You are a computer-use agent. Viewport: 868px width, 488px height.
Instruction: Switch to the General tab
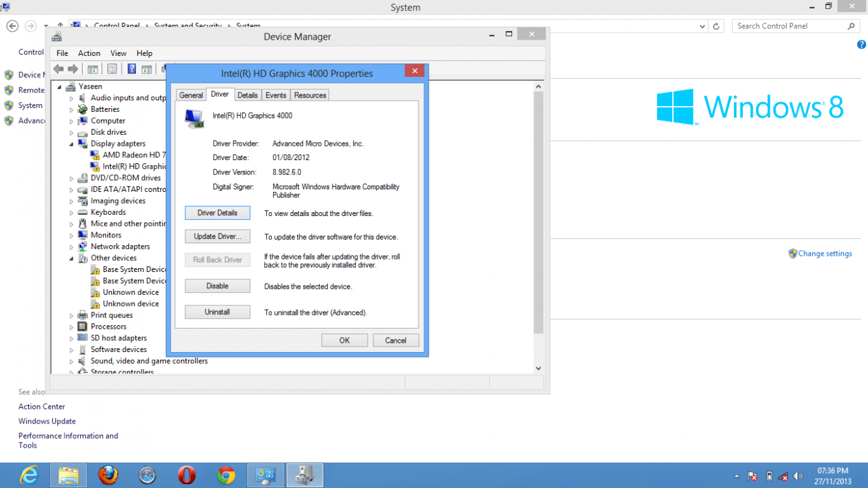[x=191, y=95]
